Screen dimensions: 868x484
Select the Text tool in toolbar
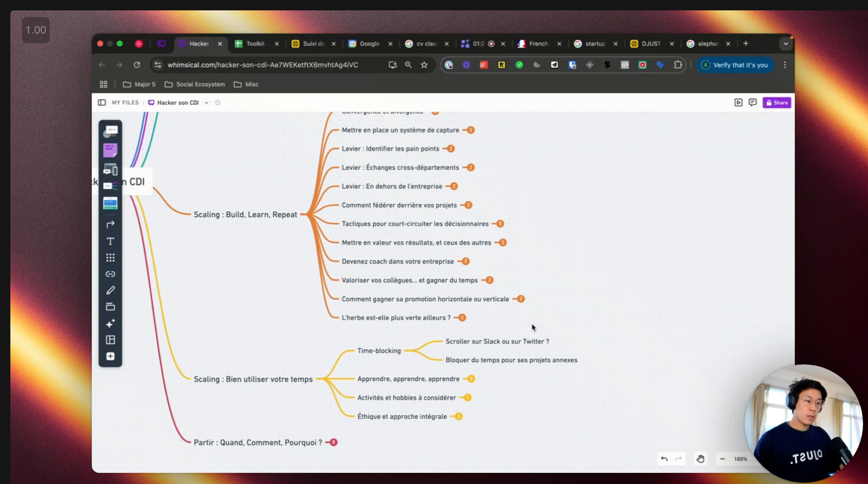110,241
